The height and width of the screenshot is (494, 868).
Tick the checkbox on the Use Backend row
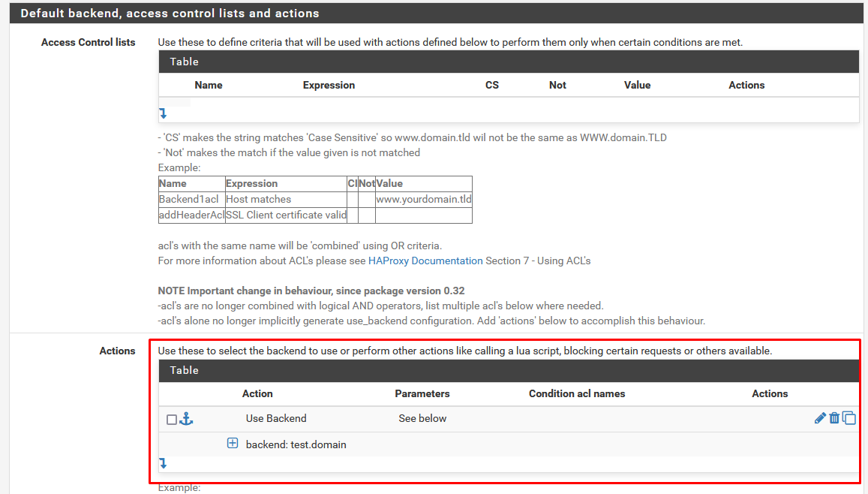pos(172,420)
